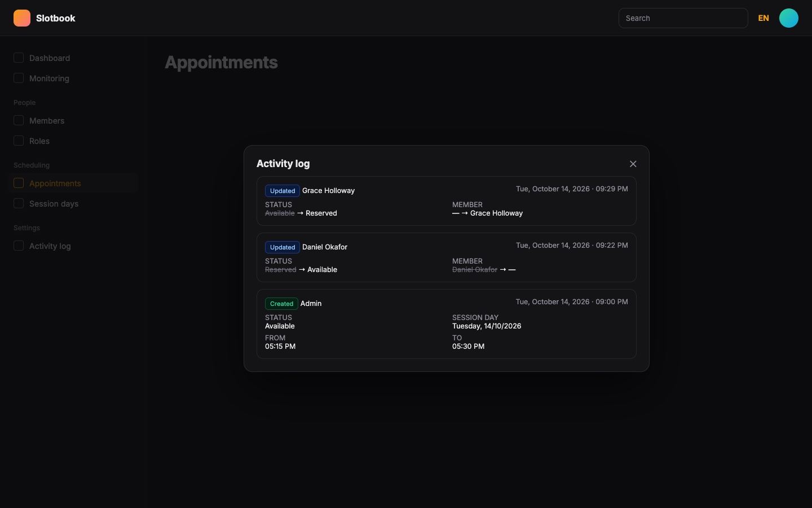Switch language using the EN button
This screenshot has width=812, height=508.
coord(764,18)
